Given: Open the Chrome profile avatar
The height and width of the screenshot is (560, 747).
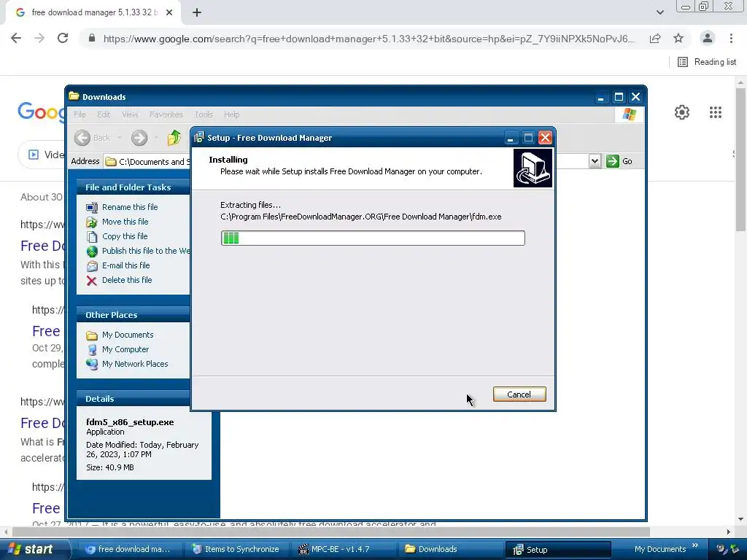Looking at the screenshot, I should click(x=708, y=38).
